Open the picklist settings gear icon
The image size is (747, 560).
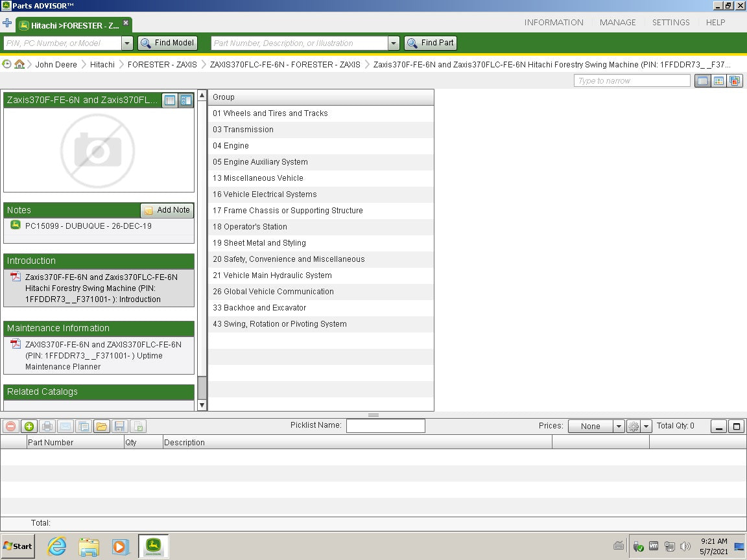pos(634,426)
